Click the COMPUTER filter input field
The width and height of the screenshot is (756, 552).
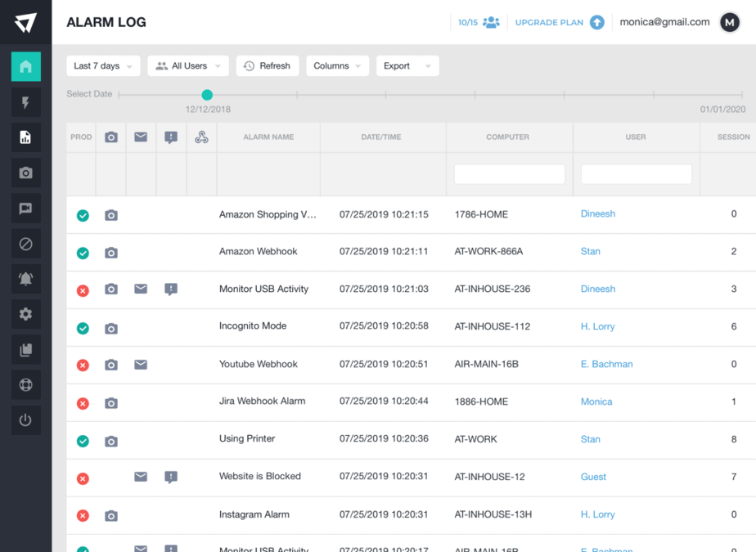[x=509, y=174]
